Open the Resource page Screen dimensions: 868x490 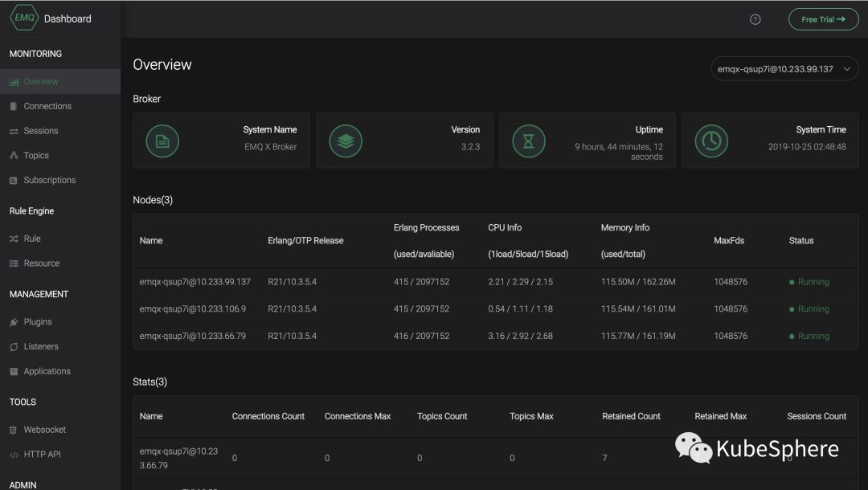(x=60, y=263)
